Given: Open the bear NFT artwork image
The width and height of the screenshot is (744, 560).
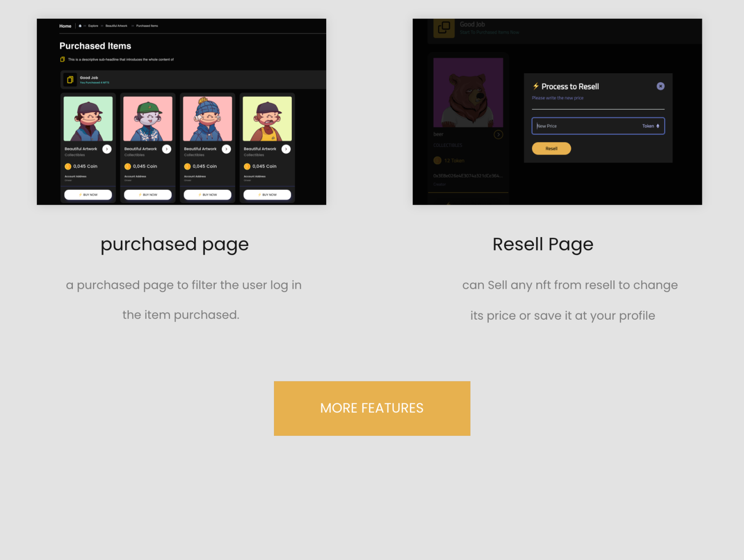Looking at the screenshot, I should pos(468,92).
